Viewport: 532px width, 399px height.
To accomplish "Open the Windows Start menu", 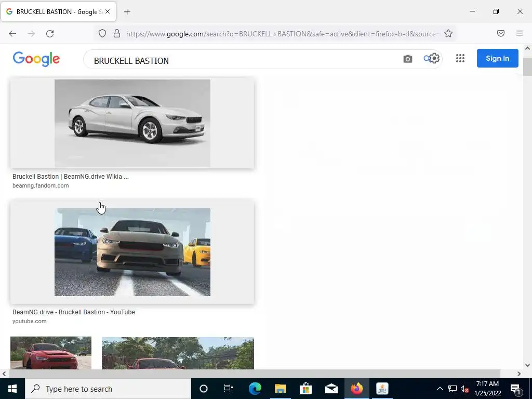I will [x=12, y=389].
